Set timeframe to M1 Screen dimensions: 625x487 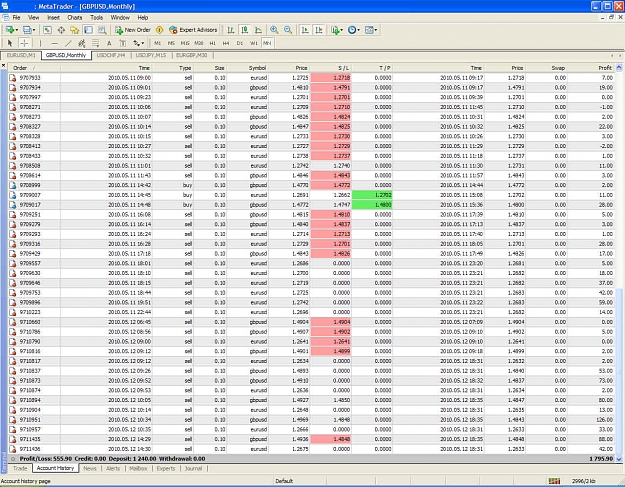coord(157,43)
